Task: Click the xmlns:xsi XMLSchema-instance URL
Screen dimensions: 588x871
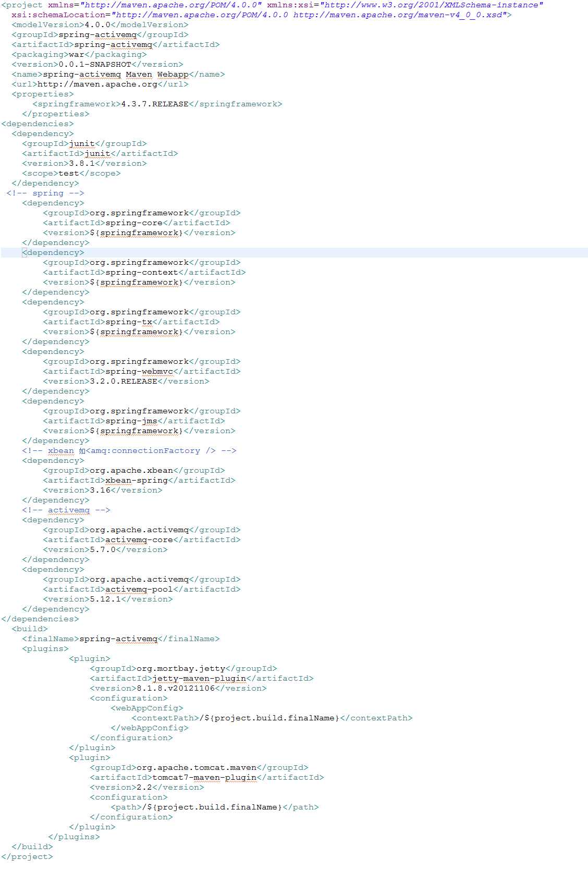Action: 431,5
